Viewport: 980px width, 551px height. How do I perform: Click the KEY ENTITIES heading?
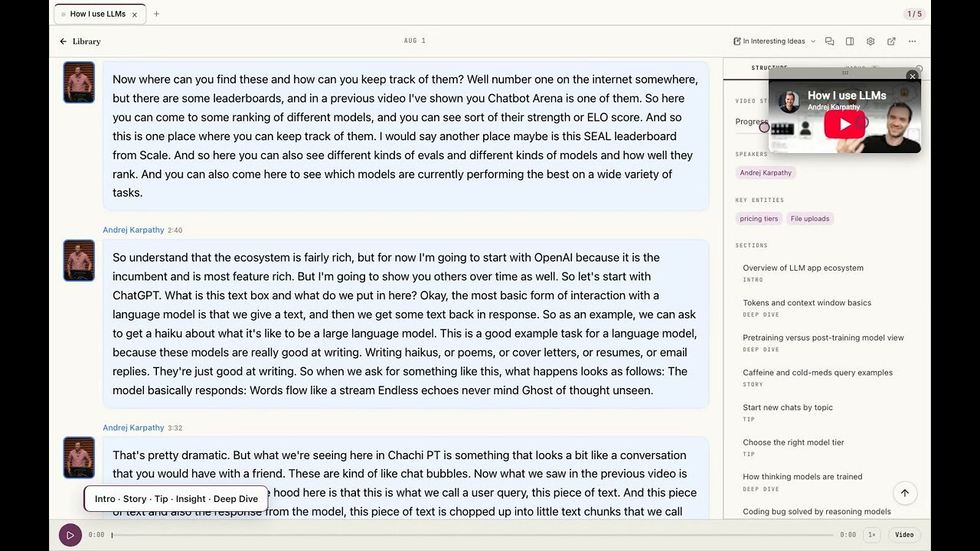pyautogui.click(x=759, y=201)
